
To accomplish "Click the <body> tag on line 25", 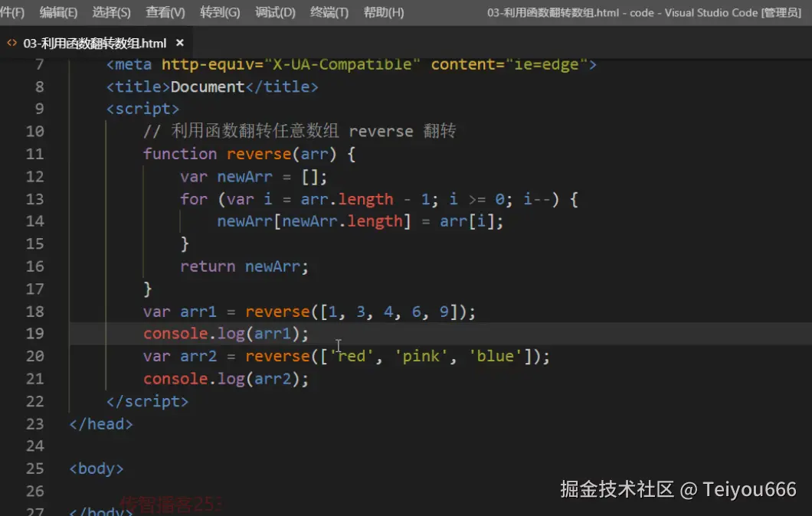I will [x=97, y=469].
